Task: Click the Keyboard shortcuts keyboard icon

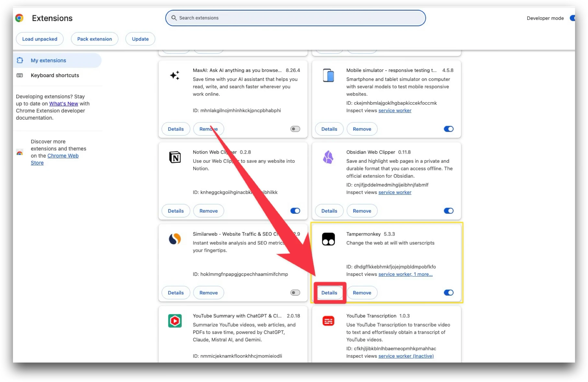Action: [20, 75]
